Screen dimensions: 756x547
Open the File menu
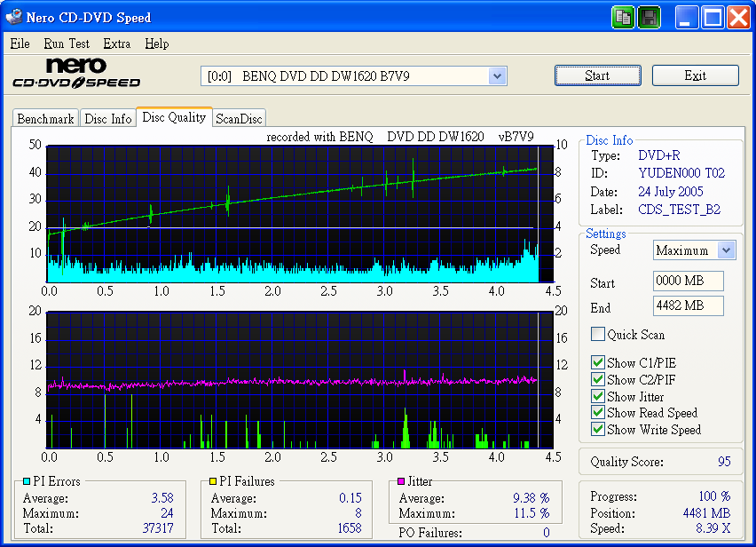[20, 44]
